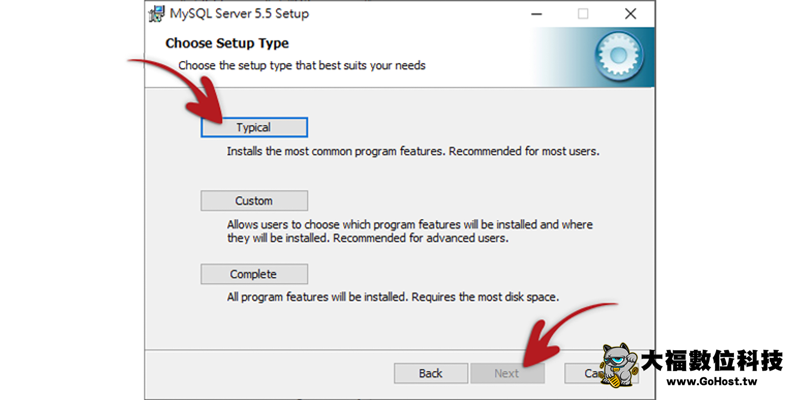Choose the Custom setup type button

pos(254,201)
